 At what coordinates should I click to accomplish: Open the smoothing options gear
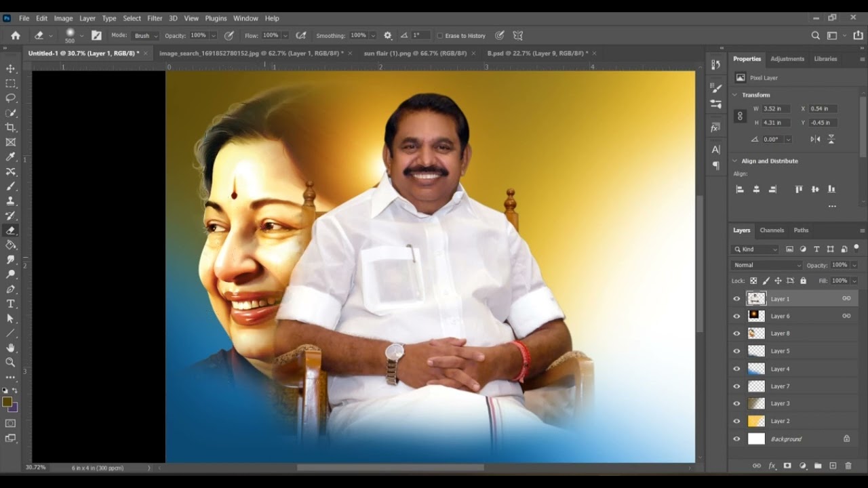388,35
